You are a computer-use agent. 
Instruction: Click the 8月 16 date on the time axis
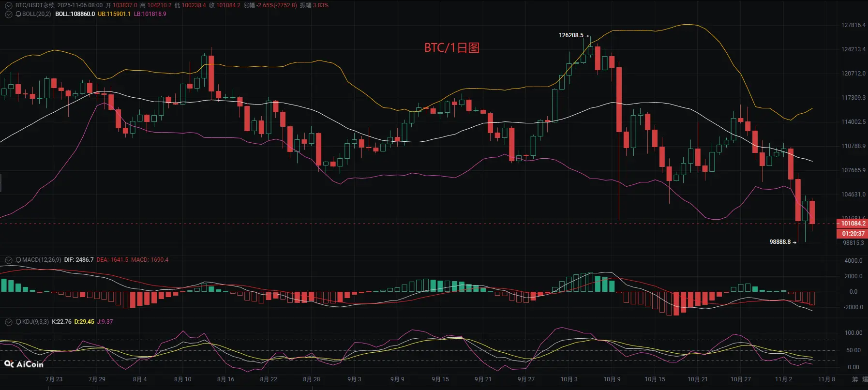[x=225, y=379]
